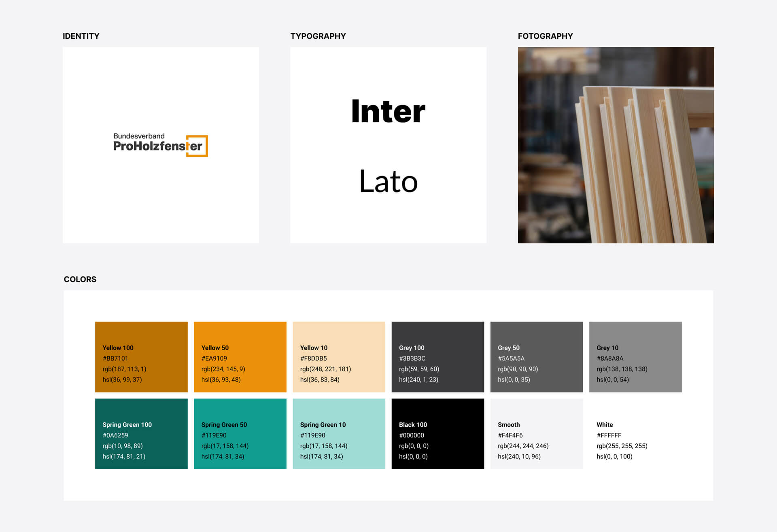This screenshot has height=532, width=777.
Task: Click the Grey 50 swatch
Action: [x=536, y=356]
